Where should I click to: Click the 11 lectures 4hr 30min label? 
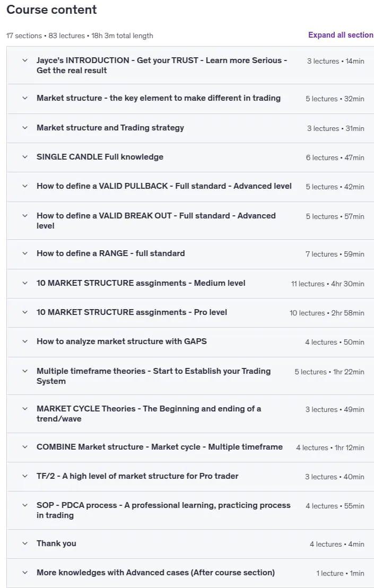(327, 284)
